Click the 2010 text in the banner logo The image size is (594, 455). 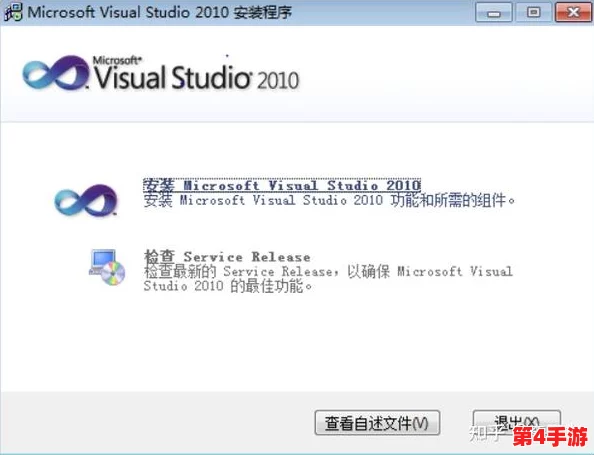click(278, 80)
